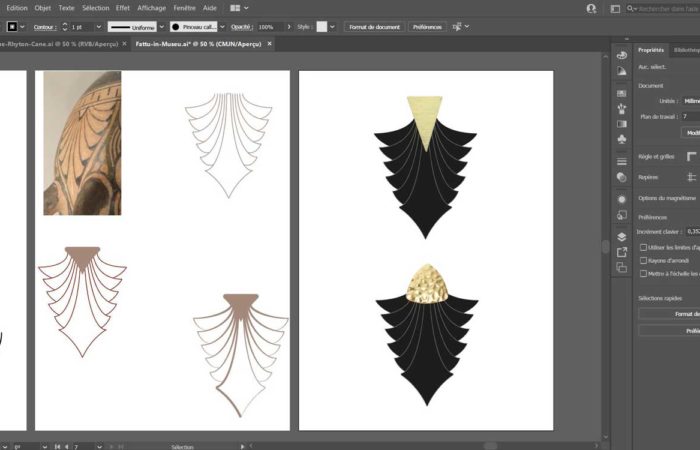The width and height of the screenshot is (700, 450).
Task: Click the Préférences button in the control bar
Action: tap(427, 27)
